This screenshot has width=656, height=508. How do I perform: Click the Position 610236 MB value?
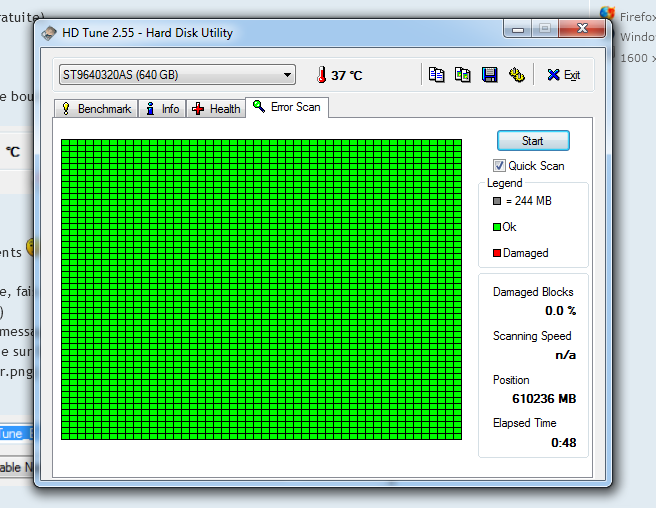pyautogui.click(x=544, y=399)
